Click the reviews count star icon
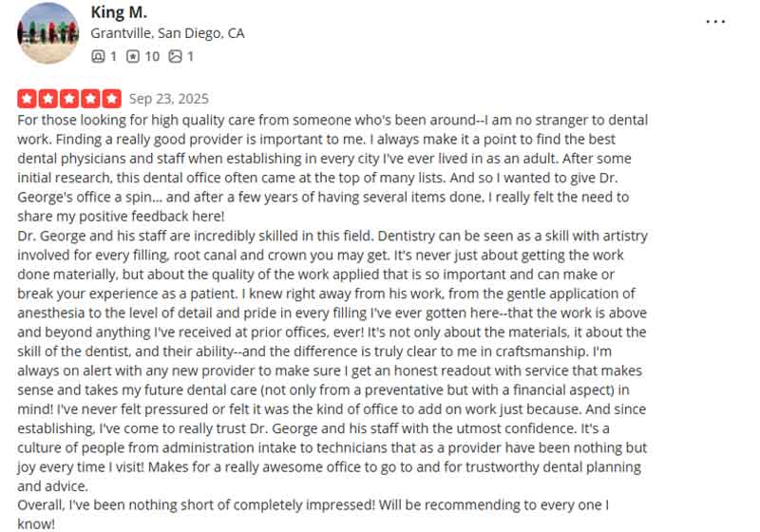This screenshot has width=760, height=532. pyautogui.click(x=133, y=56)
